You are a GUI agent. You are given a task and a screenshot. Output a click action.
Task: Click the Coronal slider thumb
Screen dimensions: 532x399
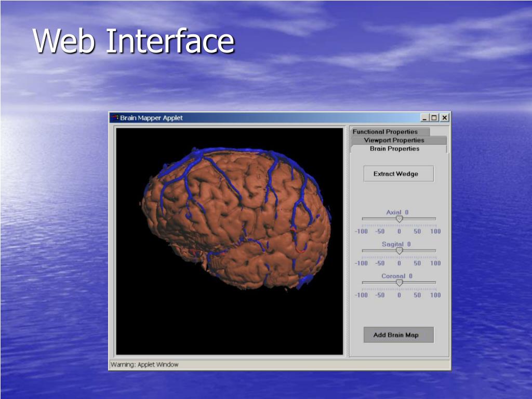(400, 283)
